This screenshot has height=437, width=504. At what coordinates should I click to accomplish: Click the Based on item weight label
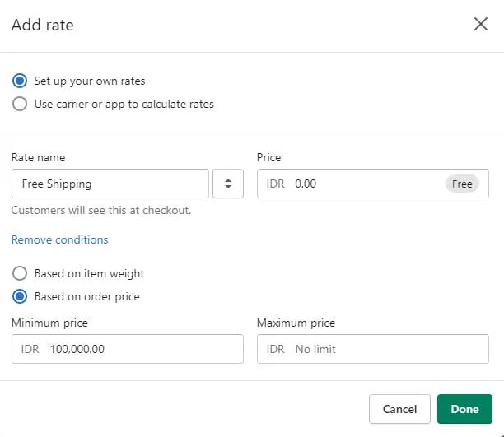[x=90, y=274]
